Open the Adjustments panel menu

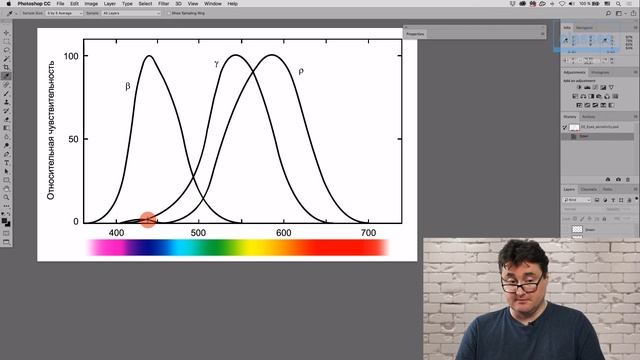point(636,72)
